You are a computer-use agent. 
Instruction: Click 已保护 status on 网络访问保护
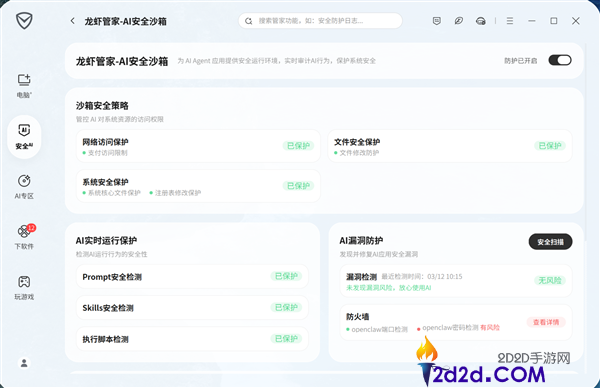pyautogui.click(x=298, y=146)
